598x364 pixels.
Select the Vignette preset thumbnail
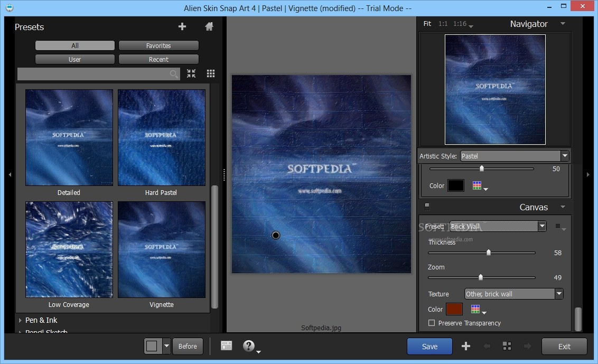click(162, 249)
